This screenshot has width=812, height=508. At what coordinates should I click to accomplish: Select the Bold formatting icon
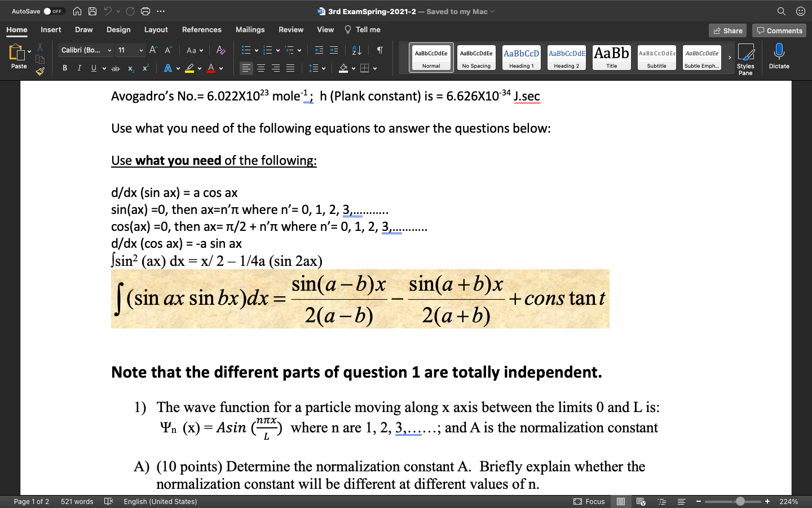[x=65, y=68]
